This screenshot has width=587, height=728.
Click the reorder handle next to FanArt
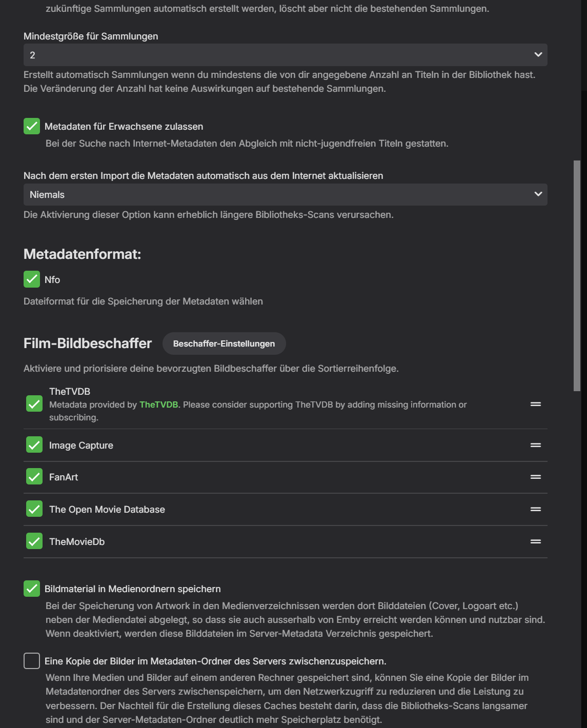tap(536, 477)
